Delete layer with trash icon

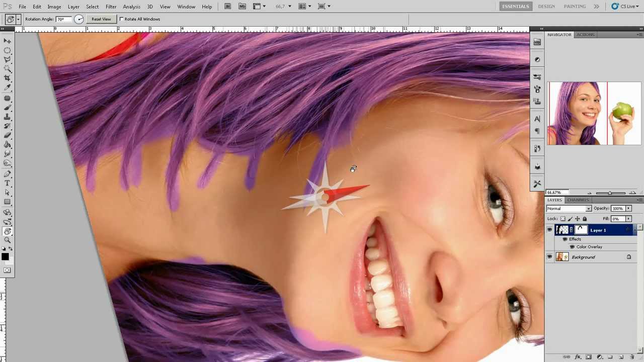point(632,357)
